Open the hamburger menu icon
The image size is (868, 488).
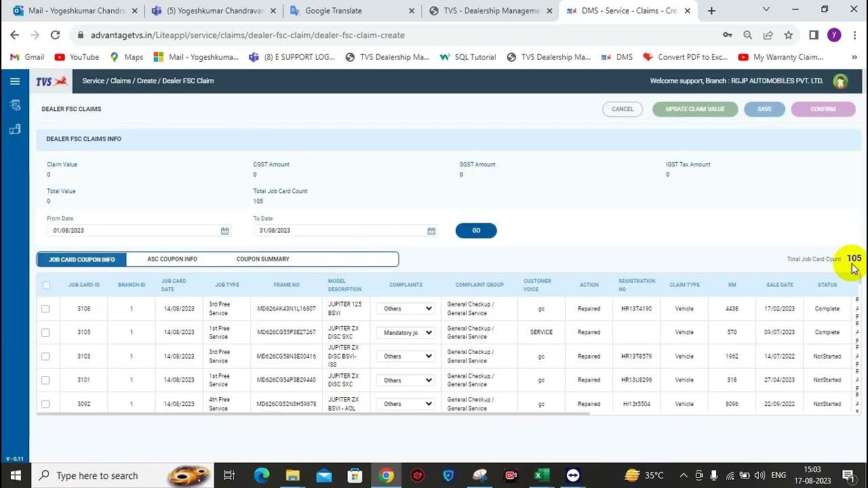(x=15, y=81)
